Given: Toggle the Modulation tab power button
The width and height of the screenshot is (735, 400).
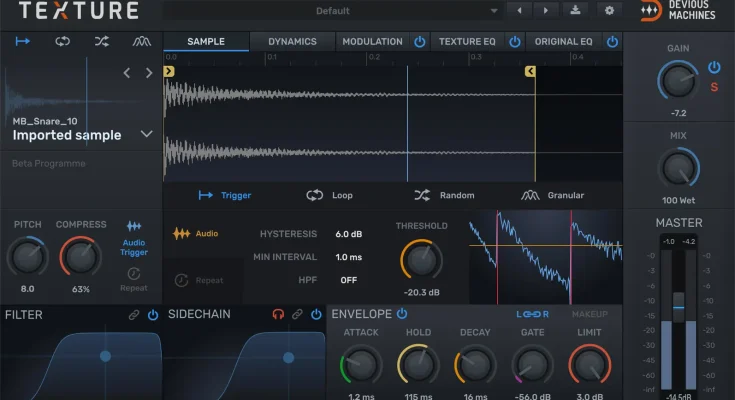Looking at the screenshot, I should (x=419, y=42).
